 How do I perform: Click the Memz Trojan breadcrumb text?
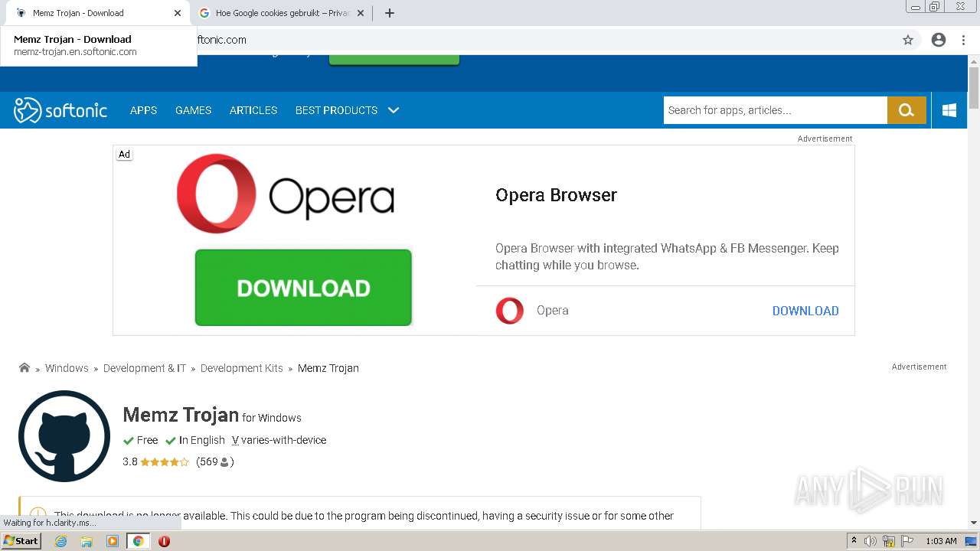[x=328, y=368]
